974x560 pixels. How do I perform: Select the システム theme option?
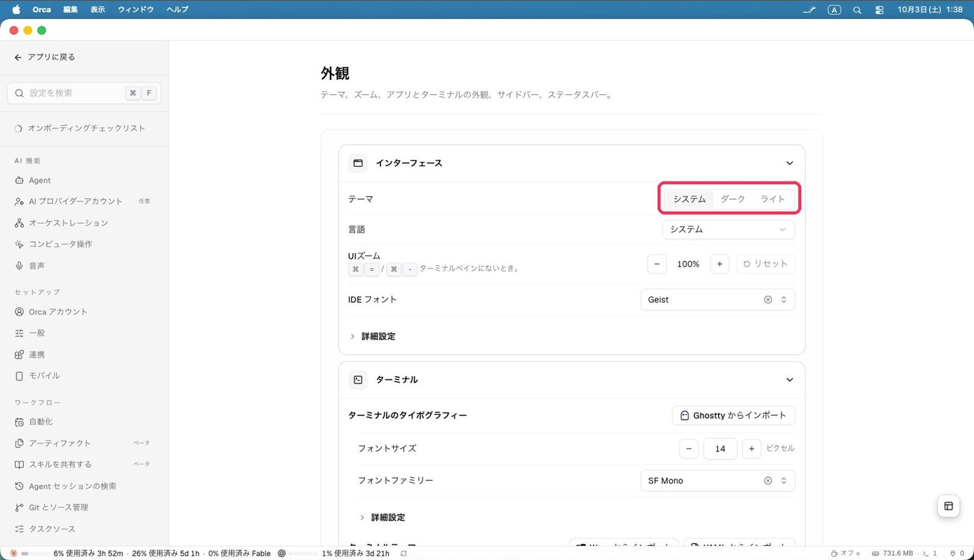(x=689, y=199)
